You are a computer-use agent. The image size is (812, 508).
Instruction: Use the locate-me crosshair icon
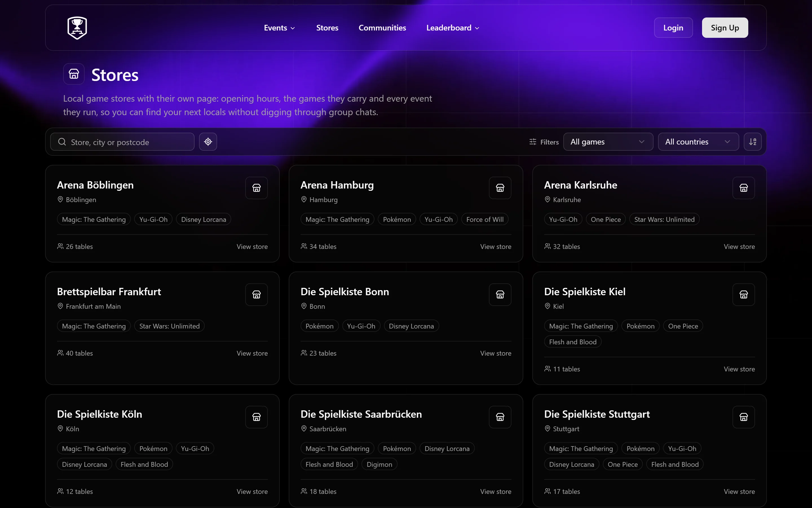coord(208,142)
